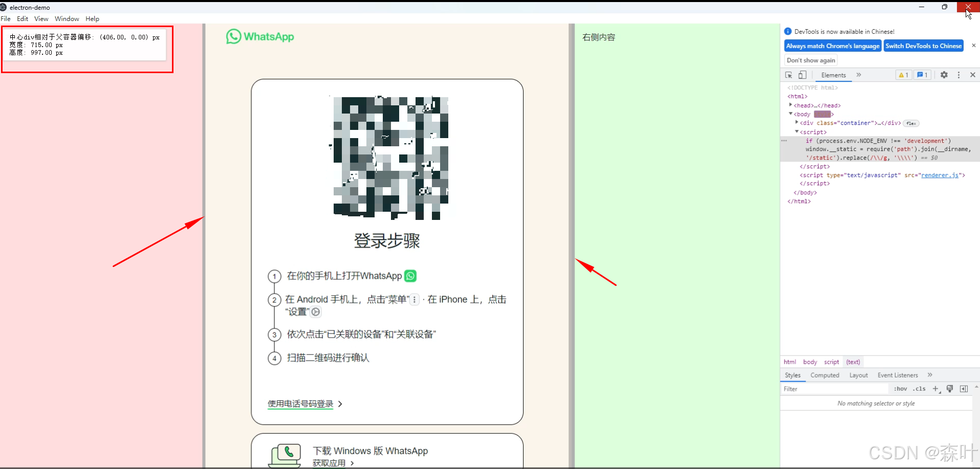Click the laptop phone icon for Windows download

tap(285, 455)
